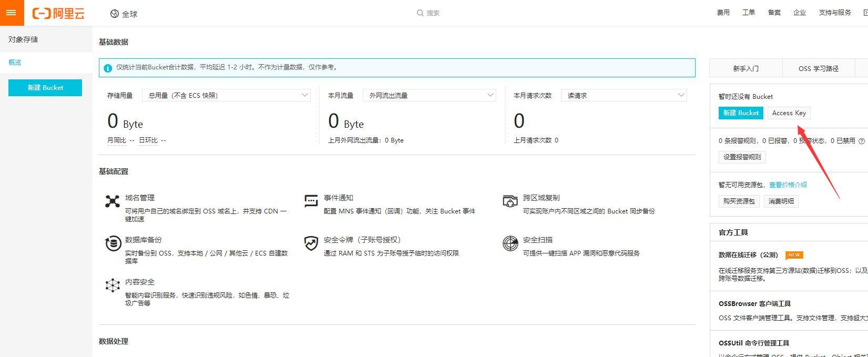Open the 存储用量 总用量 dropdown
The width and height of the screenshot is (868, 357).
227,95
